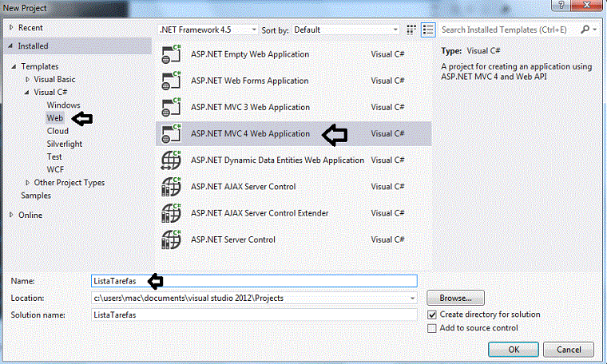
Task: Click the Browse... button
Action: (455, 299)
